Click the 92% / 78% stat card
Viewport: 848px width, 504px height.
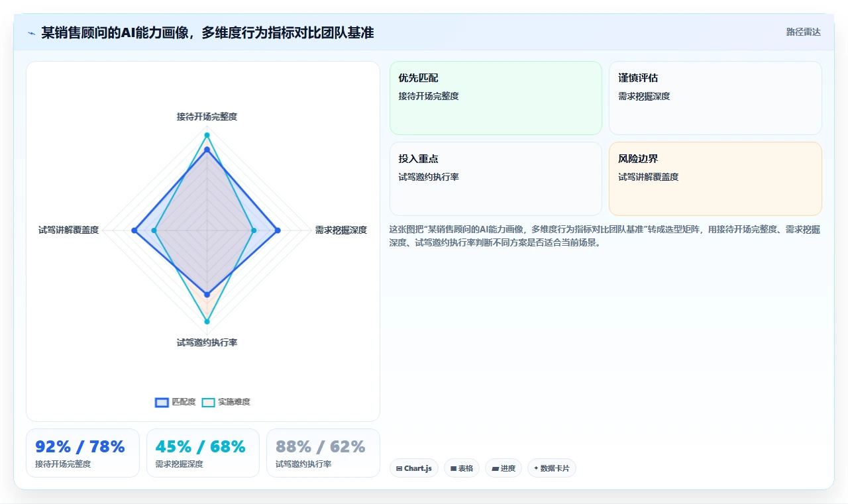pos(83,453)
